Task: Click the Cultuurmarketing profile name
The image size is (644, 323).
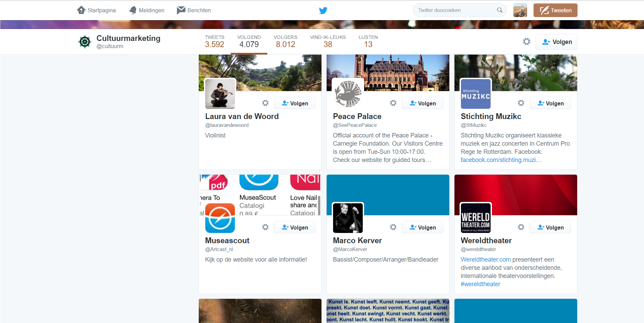Action: [128, 38]
